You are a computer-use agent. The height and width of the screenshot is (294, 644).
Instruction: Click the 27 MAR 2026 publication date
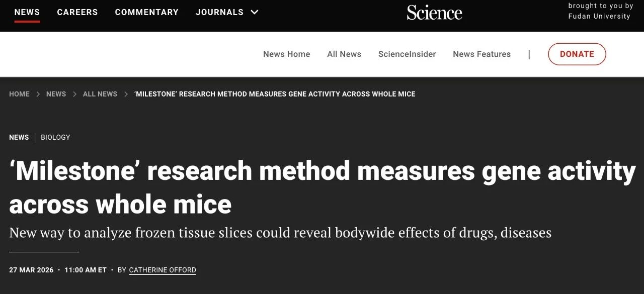tap(31, 270)
